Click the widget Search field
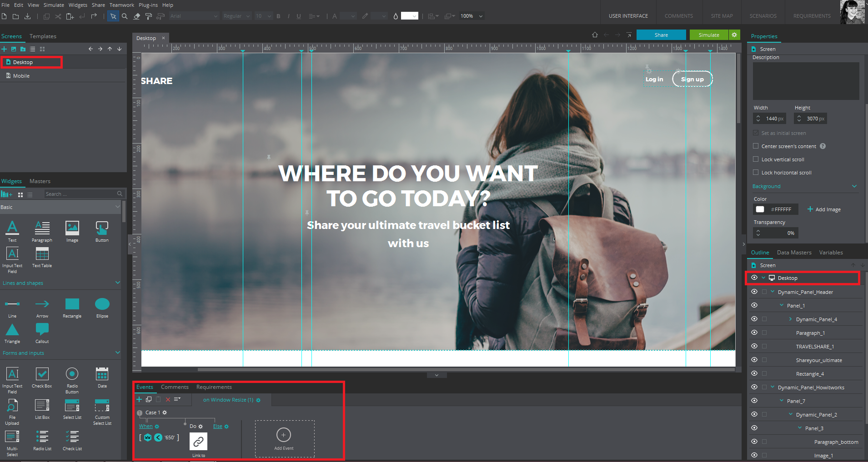The image size is (868, 462). click(80, 194)
